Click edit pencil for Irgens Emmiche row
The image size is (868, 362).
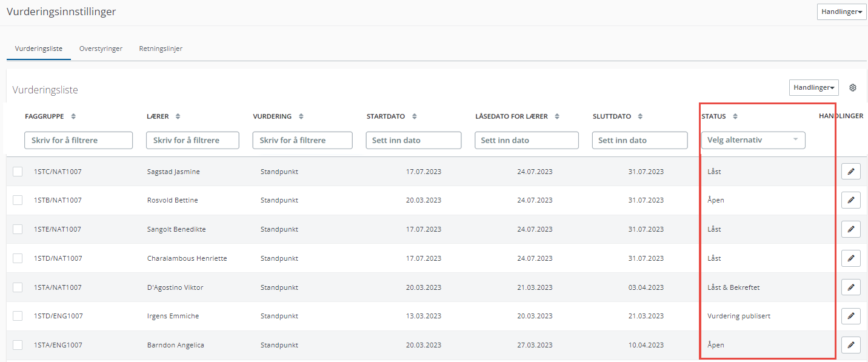pyautogui.click(x=851, y=316)
